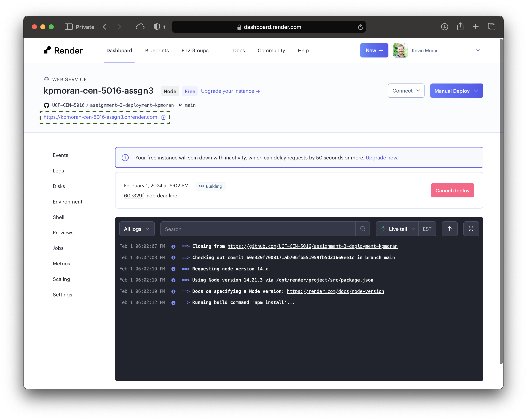The height and width of the screenshot is (420, 527).
Task: Click the Cancel deploy button
Action: point(452,190)
